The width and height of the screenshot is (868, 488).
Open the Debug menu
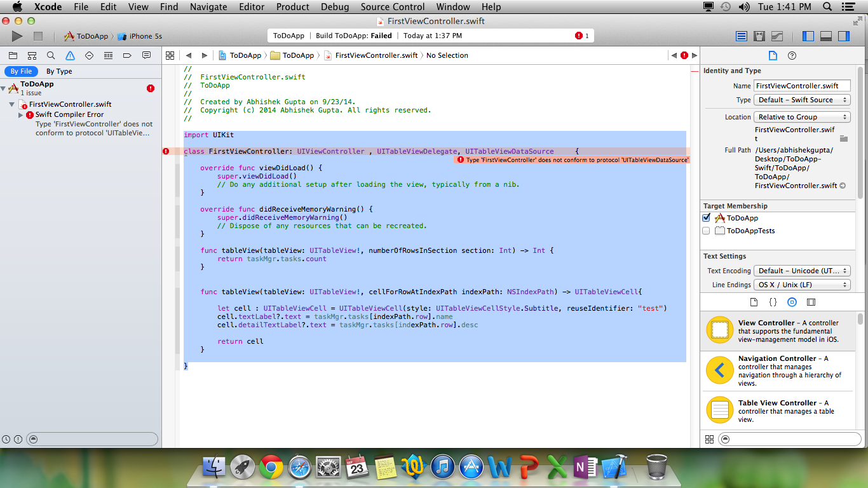(x=334, y=7)
